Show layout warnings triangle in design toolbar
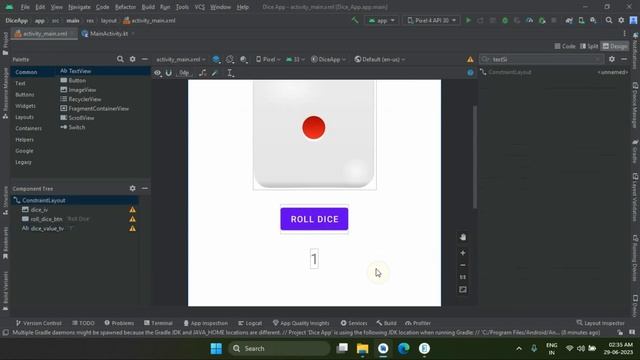The height and width of the screenshot is (360, 640). click(470, 60)
